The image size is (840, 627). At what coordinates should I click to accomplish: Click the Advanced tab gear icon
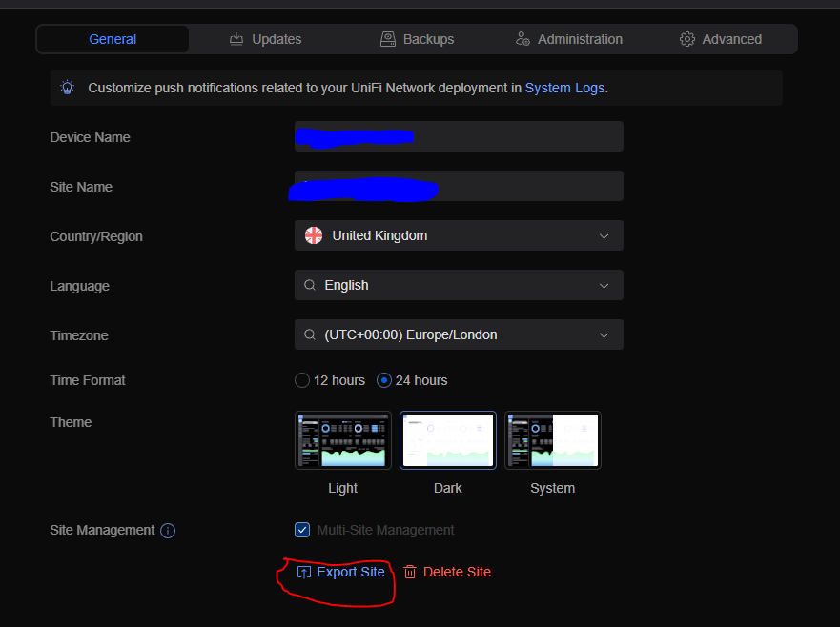[x=687, y=39]
